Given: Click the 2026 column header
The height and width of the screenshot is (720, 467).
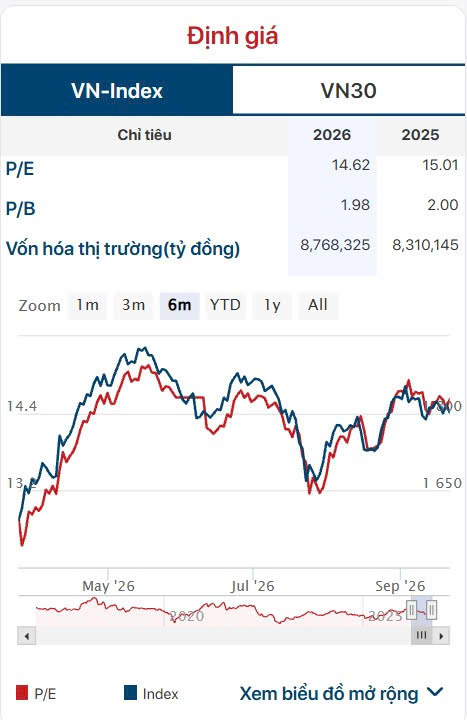Looking at the screenshot, I should point(332,135).
